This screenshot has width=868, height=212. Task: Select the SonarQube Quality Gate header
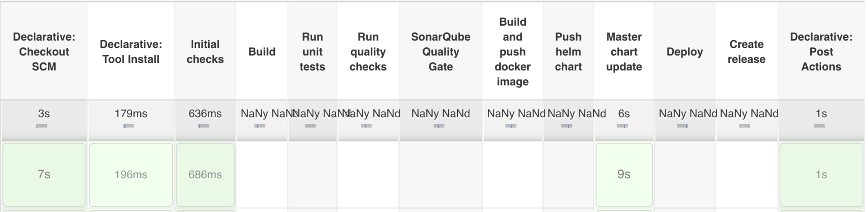(440, 52)
